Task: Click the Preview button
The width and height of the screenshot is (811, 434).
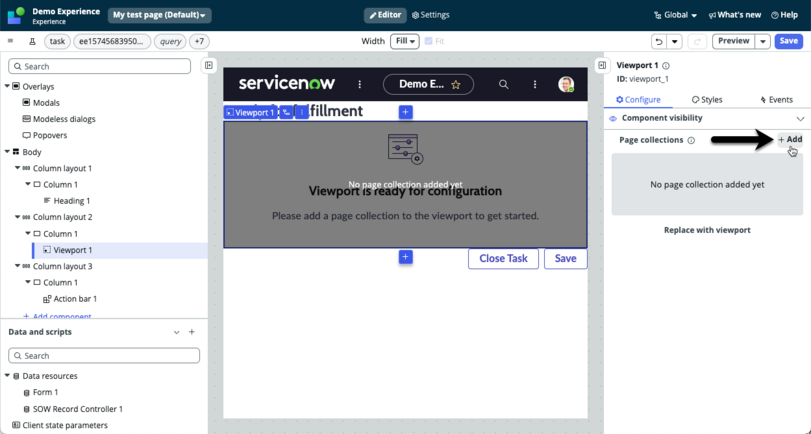Action: (733, 41)
